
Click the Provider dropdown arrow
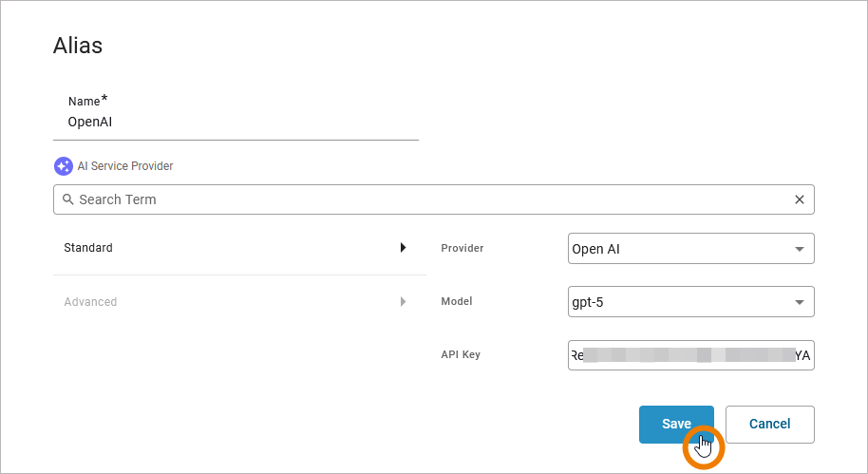click(799, 250)
